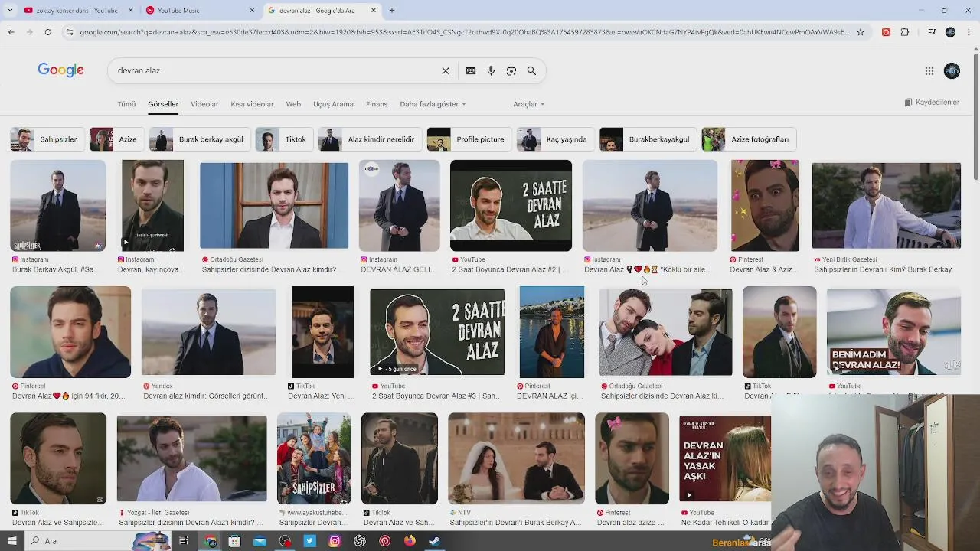This screenshot has width=980, height=551.
Task: Reload the page
Action: pos(47,32)
